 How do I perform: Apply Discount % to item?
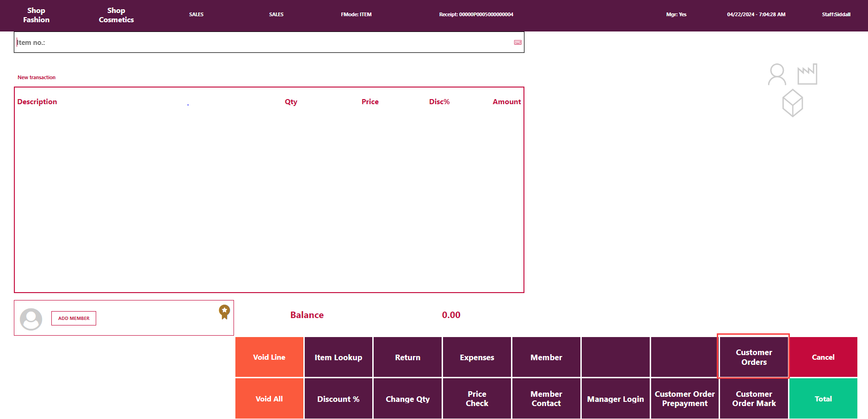coord(338,399)
